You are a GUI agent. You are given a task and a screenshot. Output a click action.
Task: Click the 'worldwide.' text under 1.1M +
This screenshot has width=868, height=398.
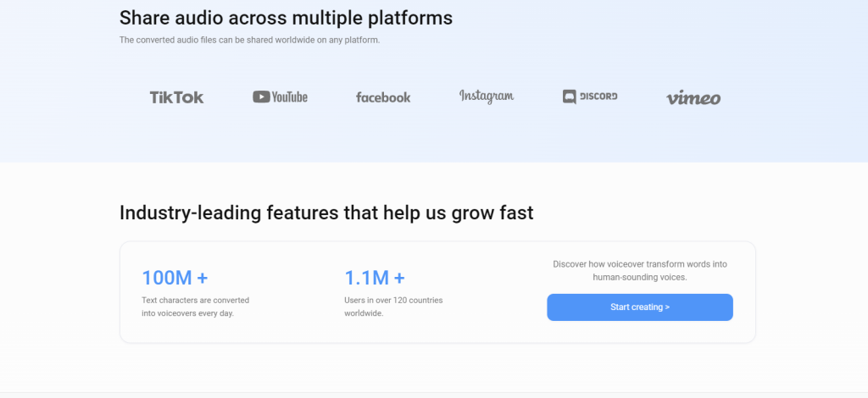(x=364, y=313)
